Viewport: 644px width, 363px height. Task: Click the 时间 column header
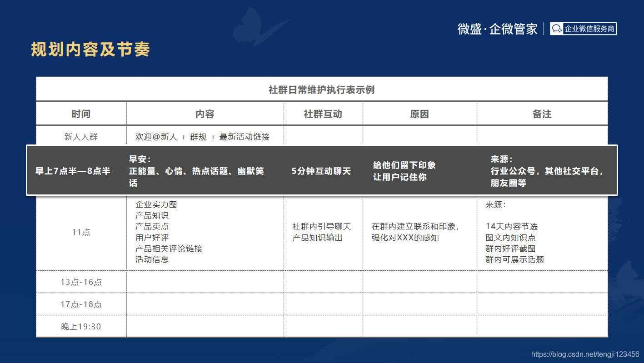[81, 114]
